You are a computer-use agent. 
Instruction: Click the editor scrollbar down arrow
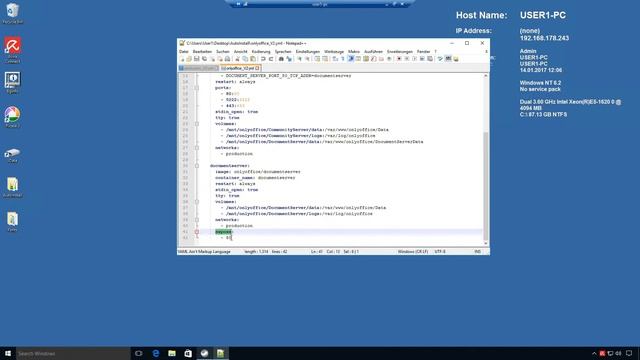[x=486, y=244]
